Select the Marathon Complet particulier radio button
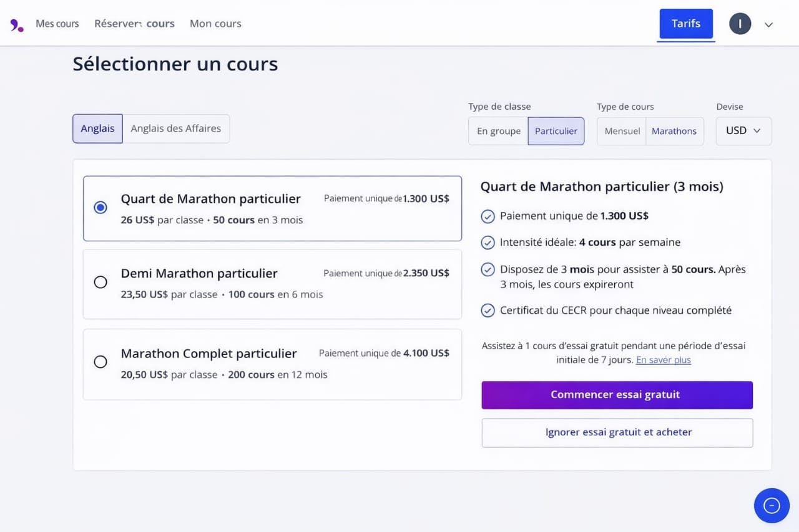 click(x=100, y=362)
